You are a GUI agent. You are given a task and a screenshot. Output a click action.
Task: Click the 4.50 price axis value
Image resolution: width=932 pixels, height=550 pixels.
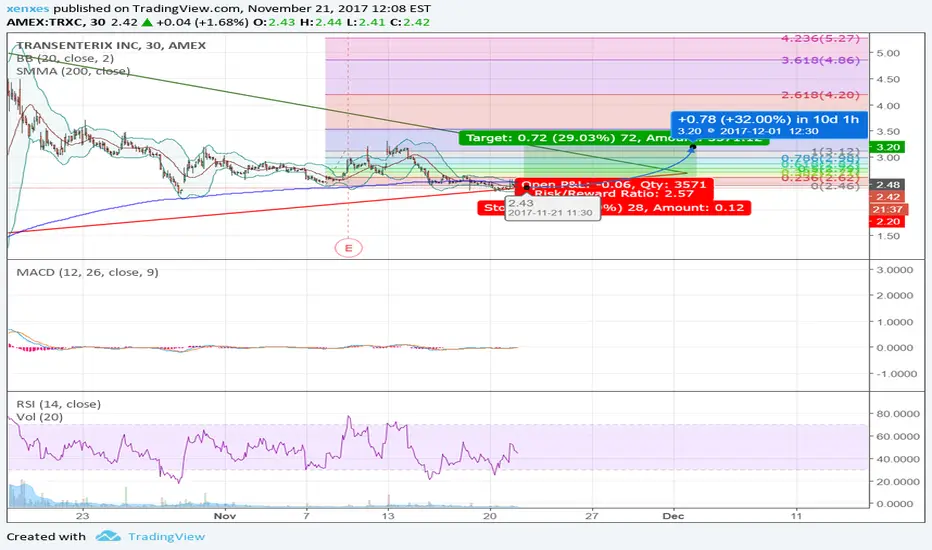coord(888,79)
